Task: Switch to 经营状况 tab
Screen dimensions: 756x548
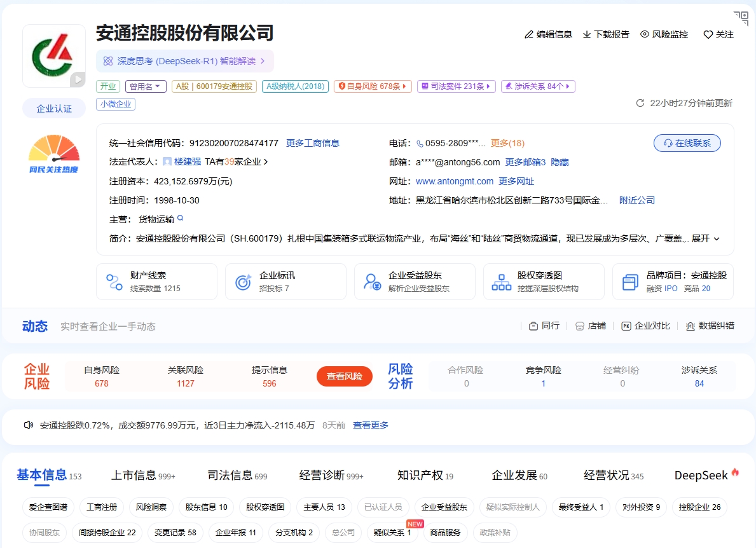Action: [x=614, y=476]
